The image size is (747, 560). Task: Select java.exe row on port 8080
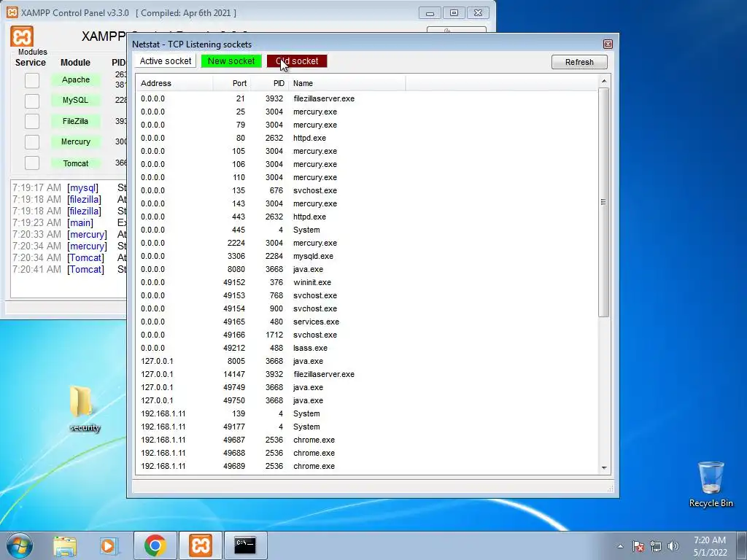(367, 269)
